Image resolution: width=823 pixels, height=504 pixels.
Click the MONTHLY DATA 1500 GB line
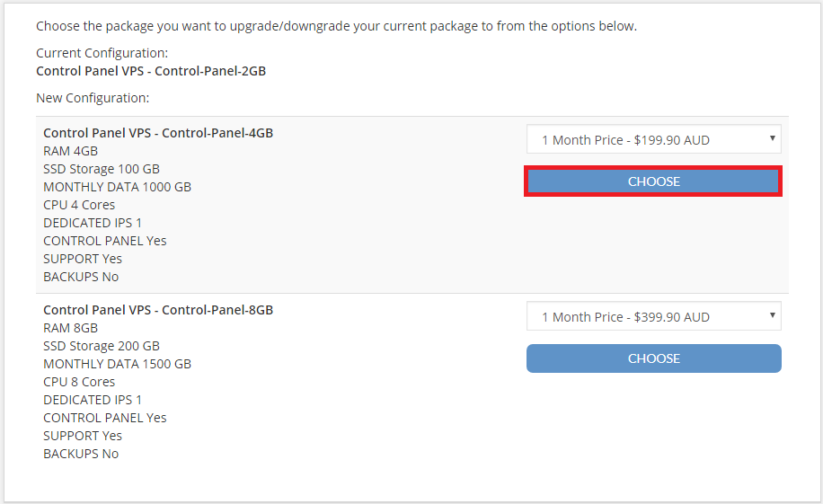pyautogui.click(x=117, y=364)
